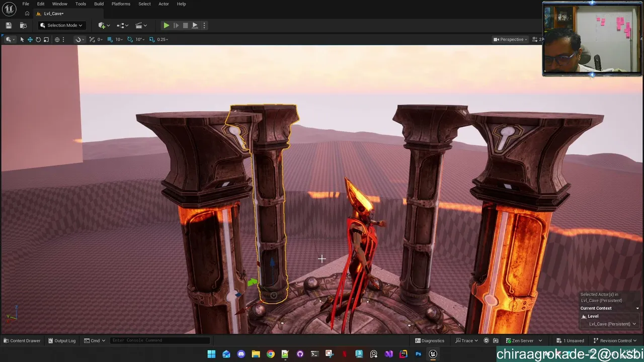Toggle grid location snapping icon
This screenshot has width=644, height=362.
(110, 39)
